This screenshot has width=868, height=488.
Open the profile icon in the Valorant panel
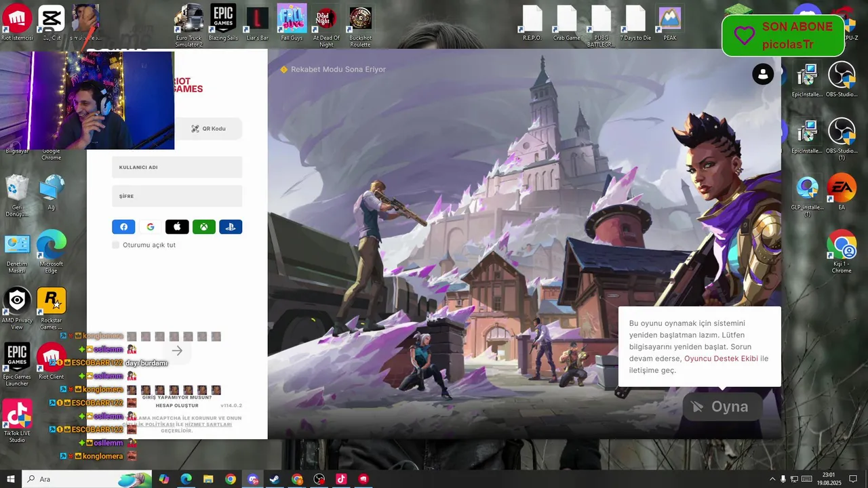point(763,74)
